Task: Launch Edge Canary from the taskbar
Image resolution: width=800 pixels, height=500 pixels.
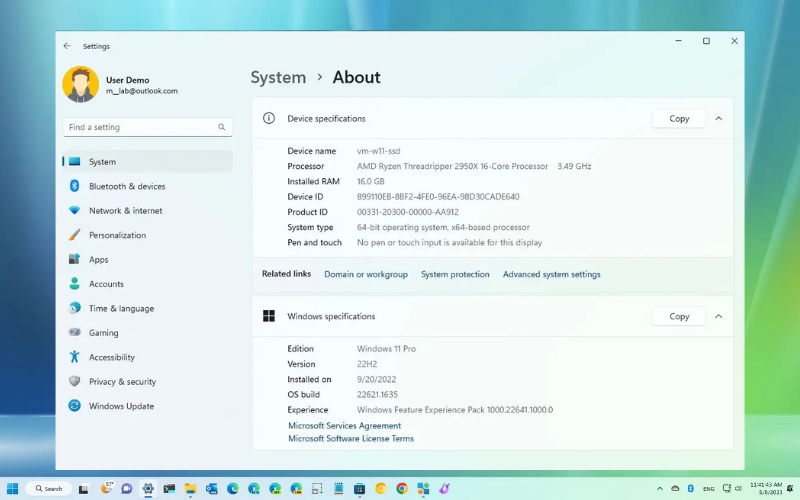Action: click(296, 488)
